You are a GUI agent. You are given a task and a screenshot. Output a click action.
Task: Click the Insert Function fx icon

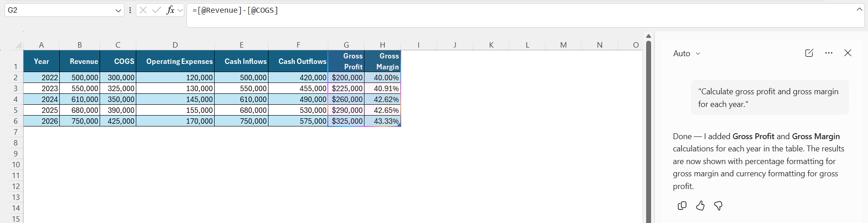(170, 10)
